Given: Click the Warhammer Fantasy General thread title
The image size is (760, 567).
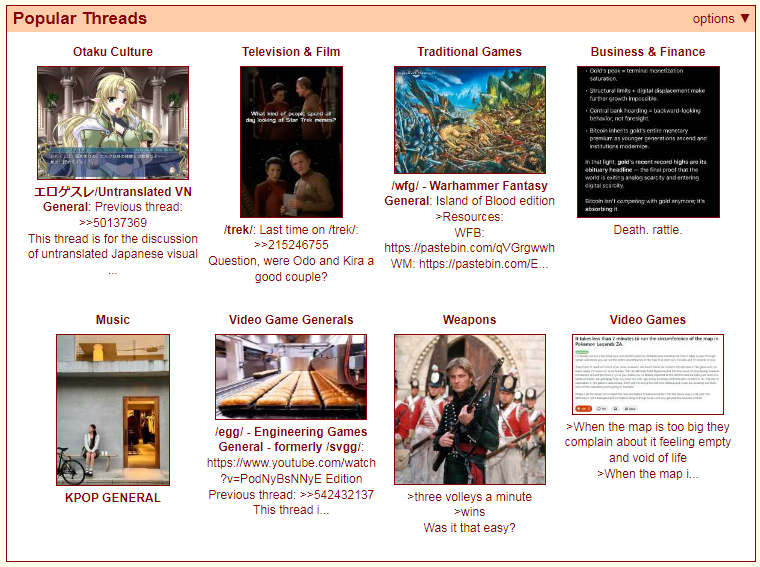Looking at the screenshot, I should [x=469, y=193].
